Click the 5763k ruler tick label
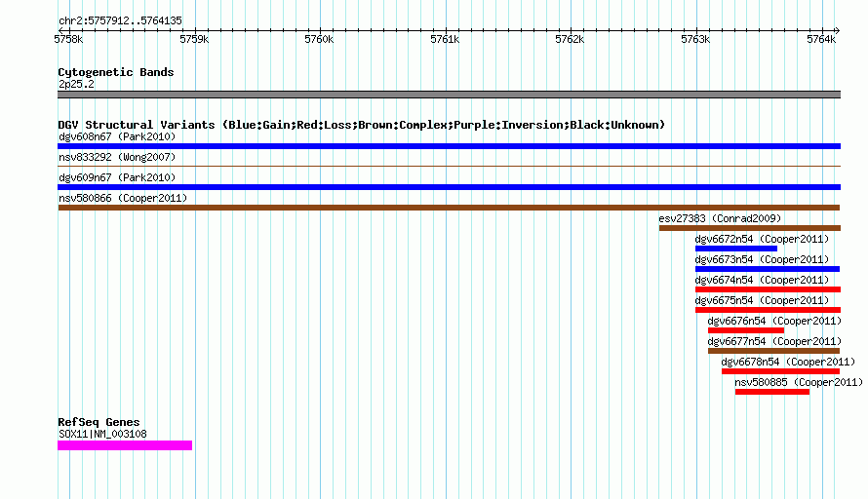This screenshot has height=499, width=868. click(695, 39)
